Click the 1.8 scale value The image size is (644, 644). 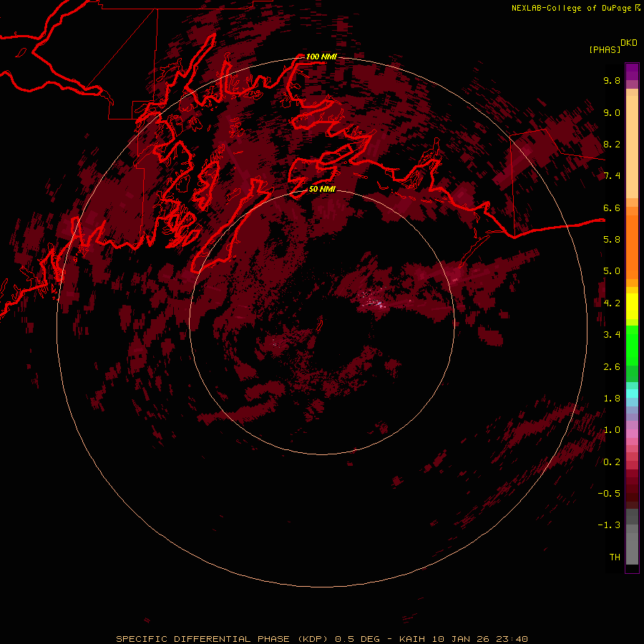click(x=612, y=399)
